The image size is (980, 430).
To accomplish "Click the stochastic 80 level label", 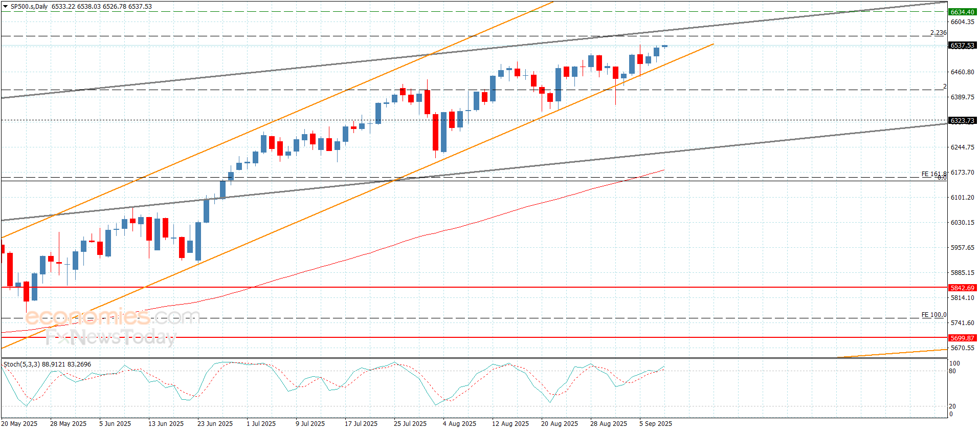I will (952, 371).
